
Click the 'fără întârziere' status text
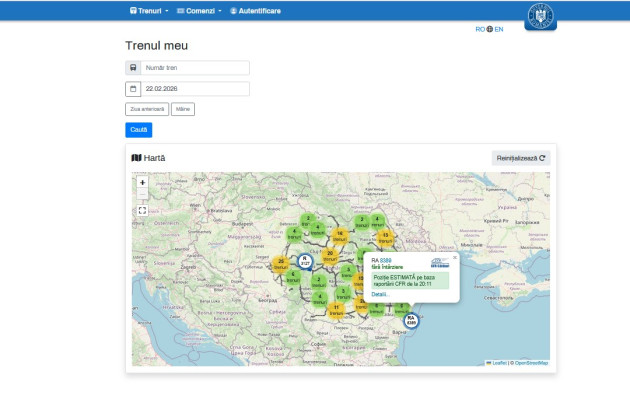(x=387, y=267)
